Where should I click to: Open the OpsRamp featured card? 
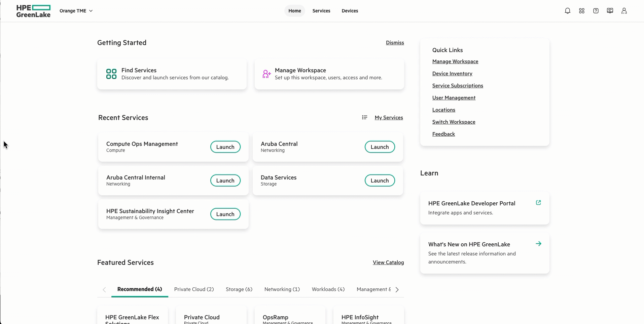[x=290, y=315]
